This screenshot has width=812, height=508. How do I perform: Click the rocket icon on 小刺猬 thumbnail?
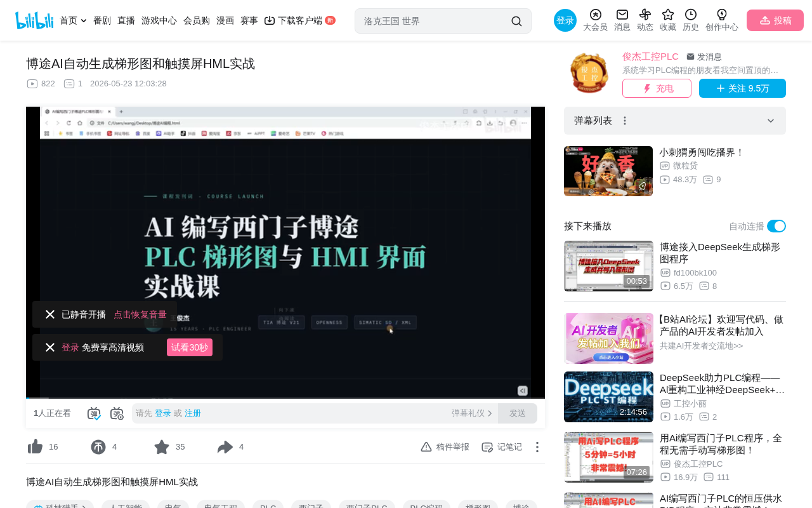pos(642,186)
